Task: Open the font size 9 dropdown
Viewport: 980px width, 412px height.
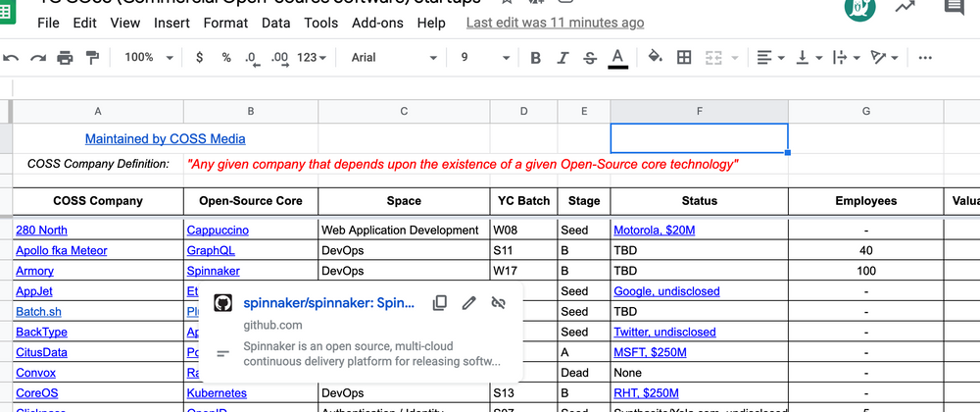Action: click(x=485, y=58)
